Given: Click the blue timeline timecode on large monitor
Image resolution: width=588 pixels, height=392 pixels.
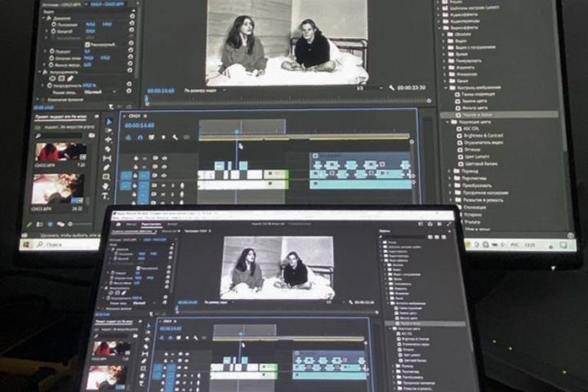Looking at the screenshot, I should point(140,126).
